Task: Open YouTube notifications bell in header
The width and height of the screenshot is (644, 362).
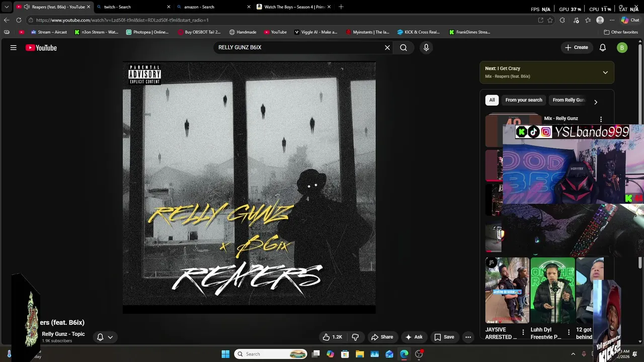Action: click(x=603, y=47)
